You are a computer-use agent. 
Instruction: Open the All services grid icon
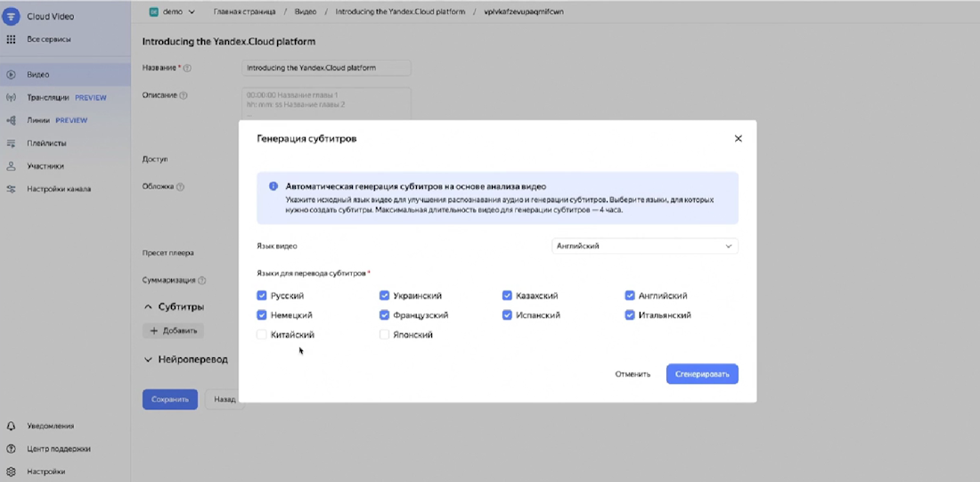coord(12,39)
